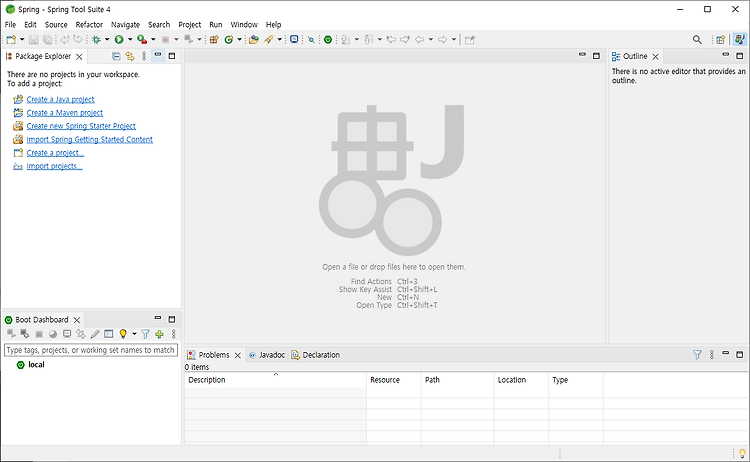
Task: Close the Boot Dashboard tab
Action: coord(77,319)
